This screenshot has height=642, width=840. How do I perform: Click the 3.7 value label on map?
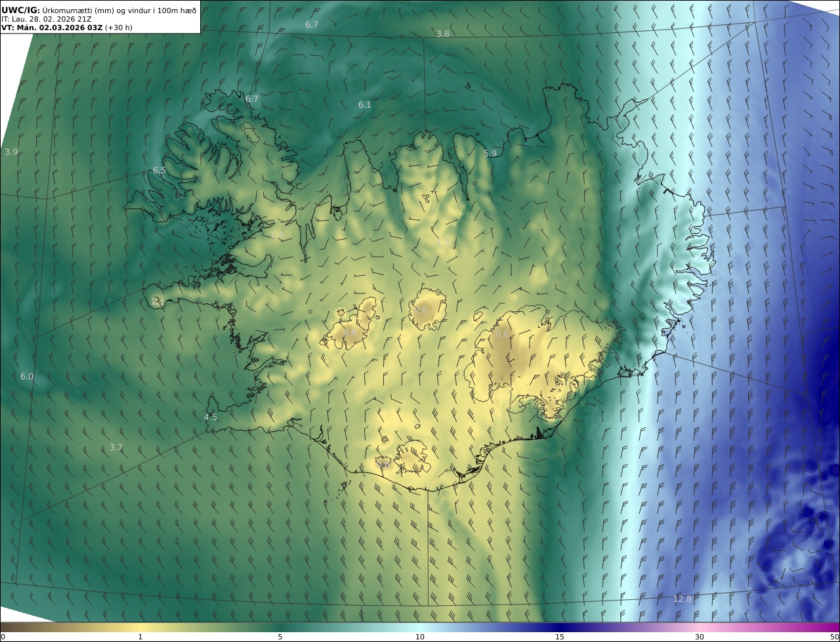[116, 447]
